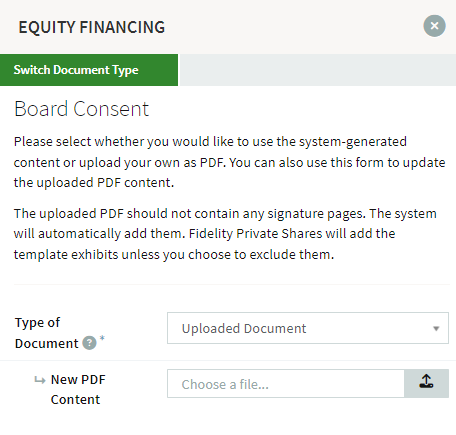Click the Fidelity Private Shares text
456x435 pixels.
point(256,234)
